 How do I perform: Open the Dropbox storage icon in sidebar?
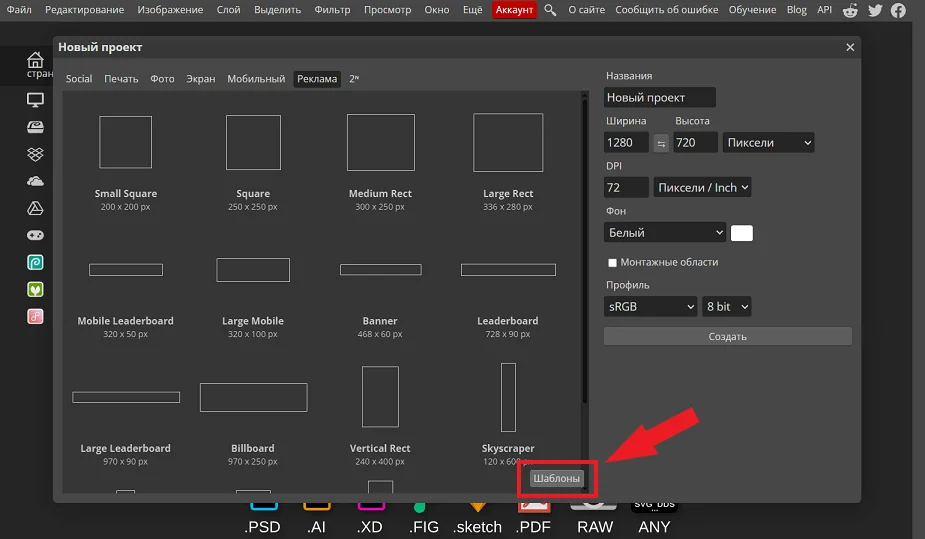click(35, 154)
